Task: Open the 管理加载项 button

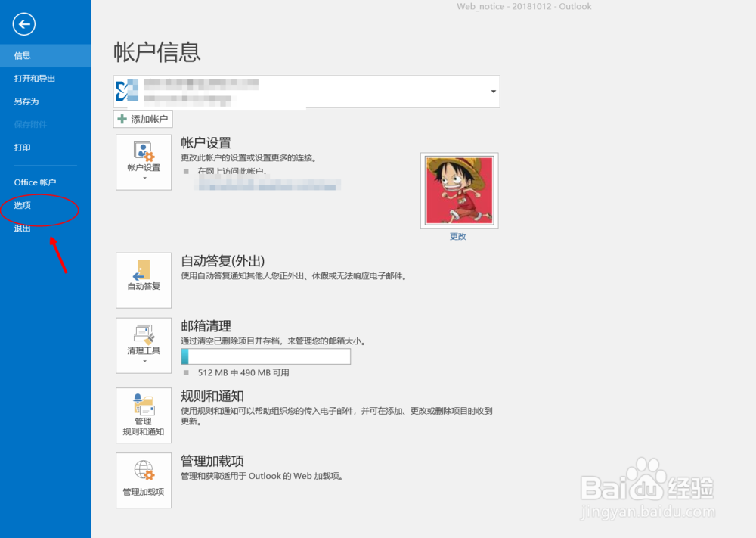Action: [x=144, y=480]
